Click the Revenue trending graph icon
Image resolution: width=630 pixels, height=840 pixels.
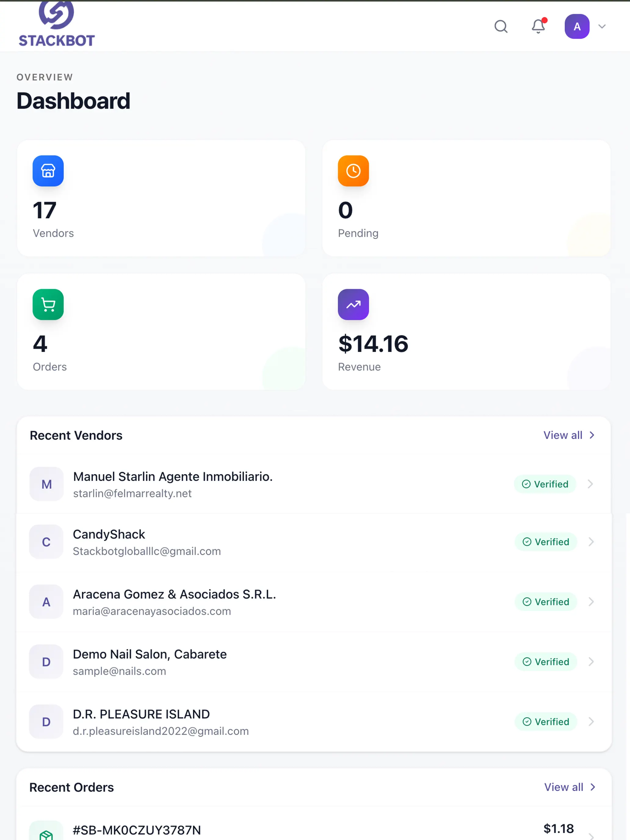[x=353, y=304]
